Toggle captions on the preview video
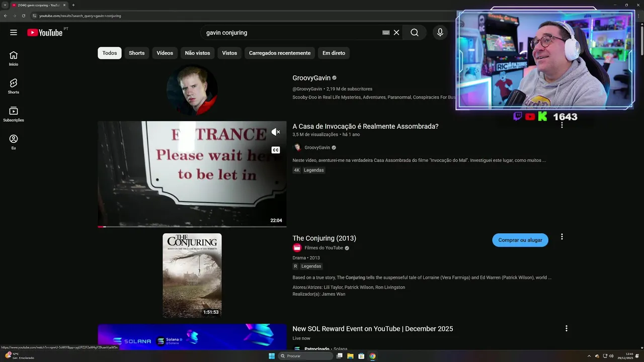 (x=276, y=150)
